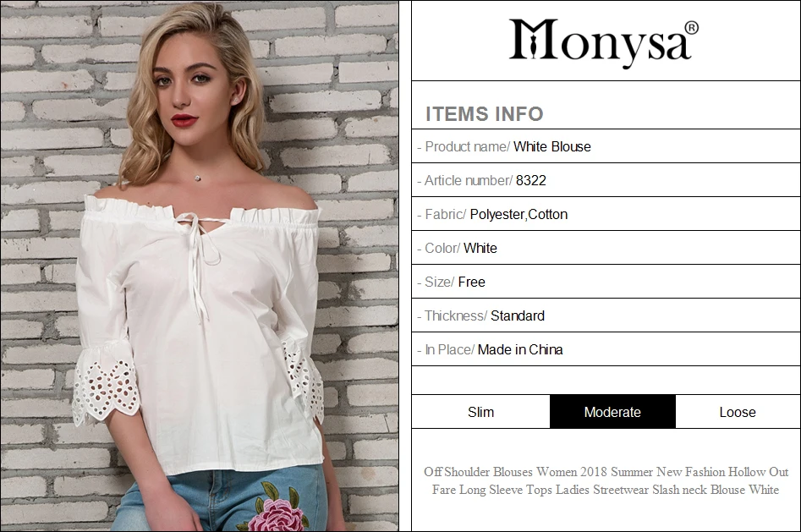
Task: Click the embroidered rose on the jeans
Action: [x=276, y=507]
